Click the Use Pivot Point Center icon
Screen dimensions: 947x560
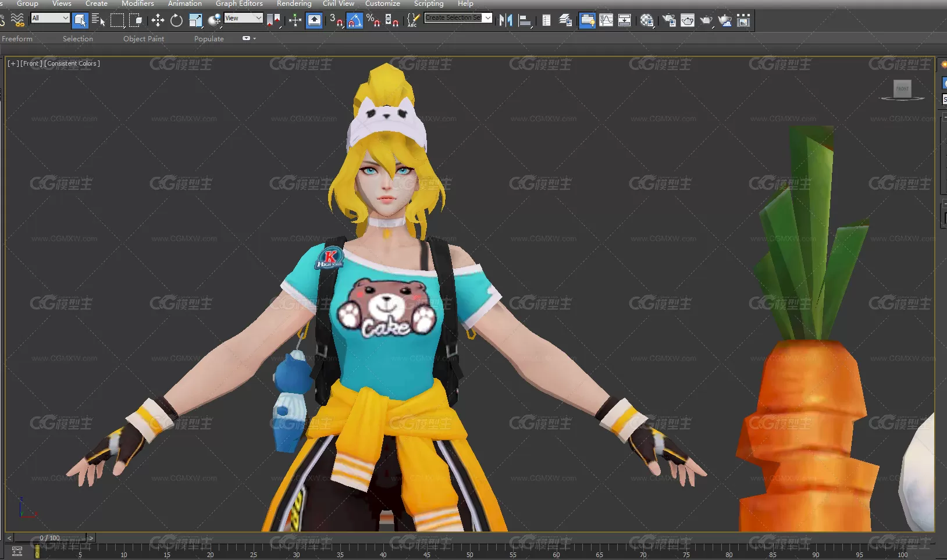point(273,21)
